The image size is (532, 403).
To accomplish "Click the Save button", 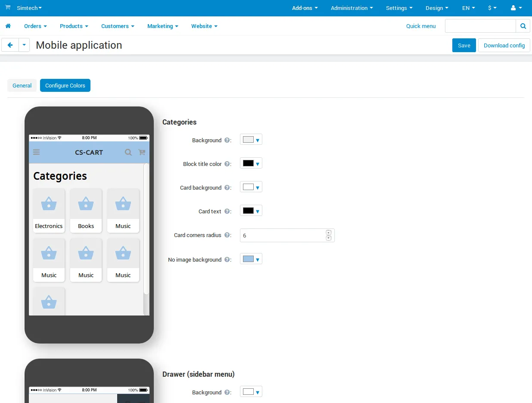I will click(464, 45).
